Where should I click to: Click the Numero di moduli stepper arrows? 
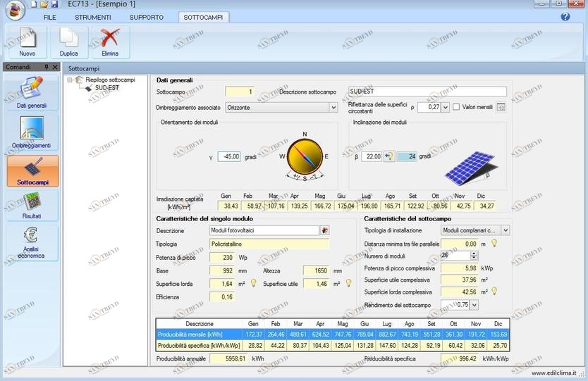tap(474, 255)
